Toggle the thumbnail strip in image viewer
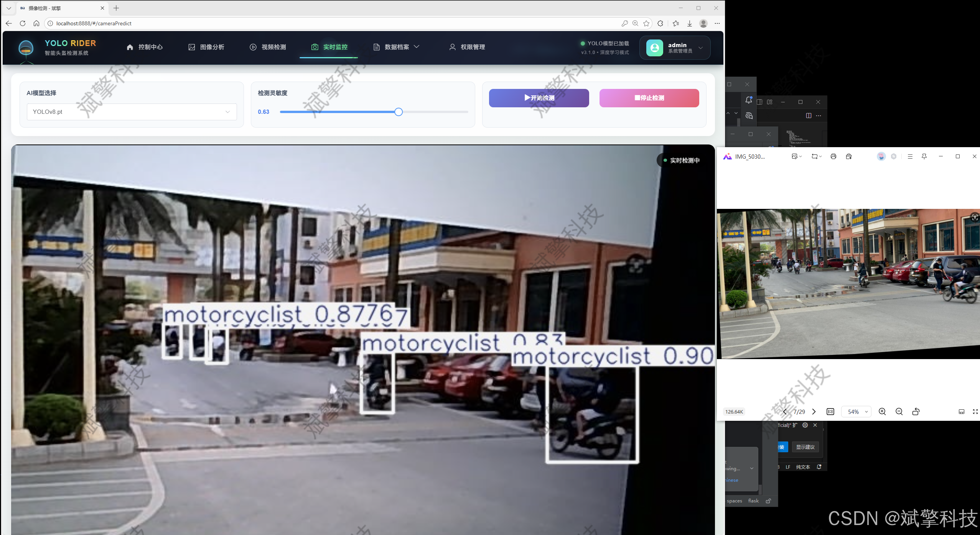The image size is (980, 535). click(962, 412)
